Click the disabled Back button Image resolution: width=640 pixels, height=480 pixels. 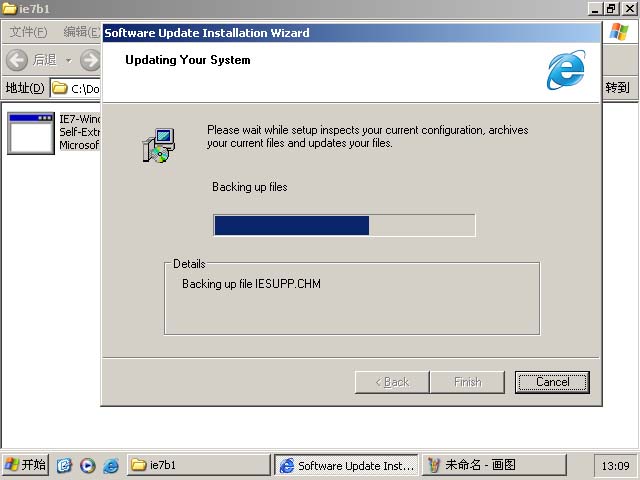392,382
